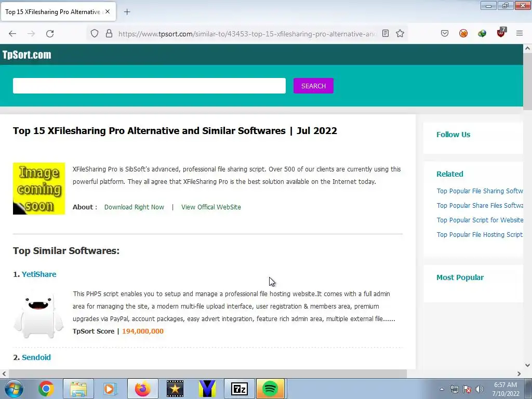Close the XFilesharing Pro Alternative tab
The width and height of the screenshot is (532, 399).
coord(108,11)
